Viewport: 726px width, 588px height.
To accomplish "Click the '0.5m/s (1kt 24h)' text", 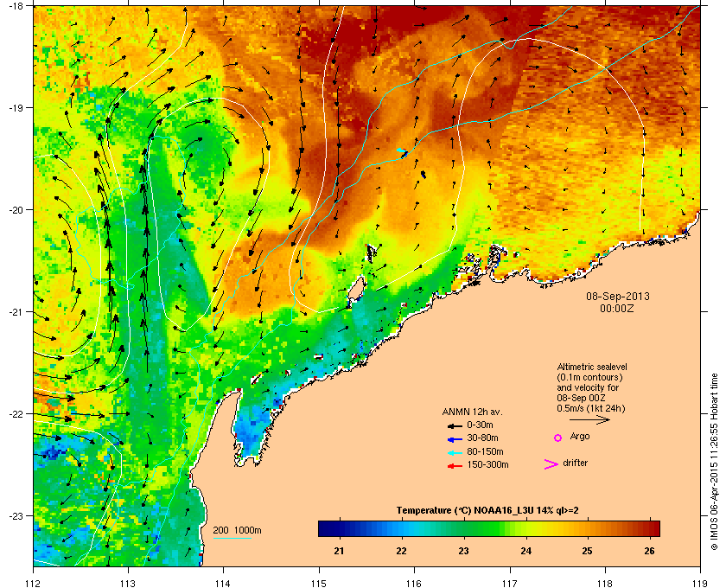I will coord(591,409).
